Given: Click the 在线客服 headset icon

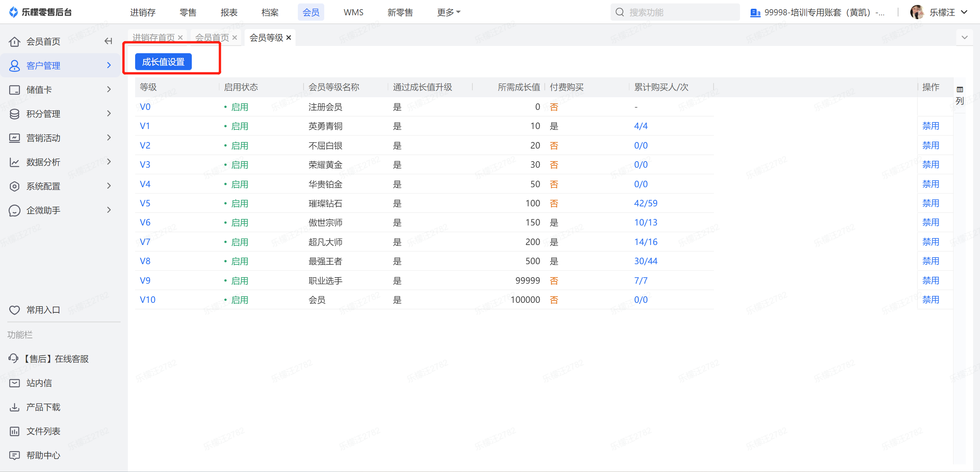Looking at the screenshot, I should [13, 358].
